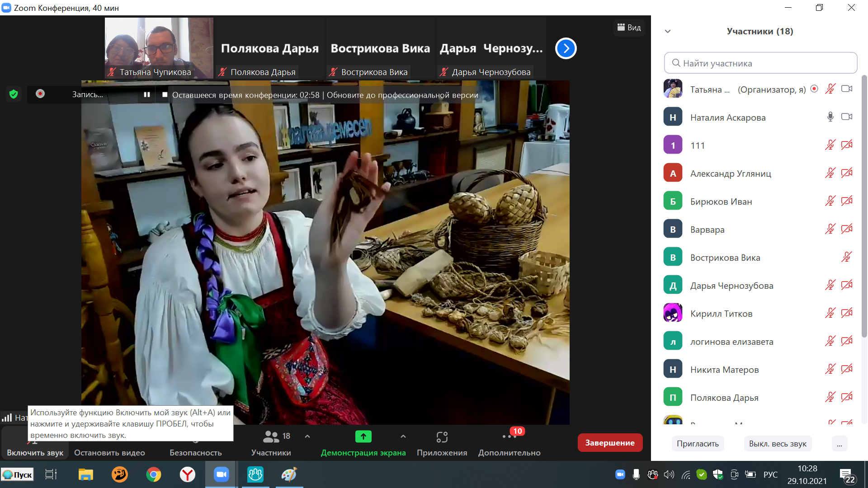The height and width of the screenshot is (488, 868).
Task: Switch input language РУС in tray
Action: coord(770,474)
